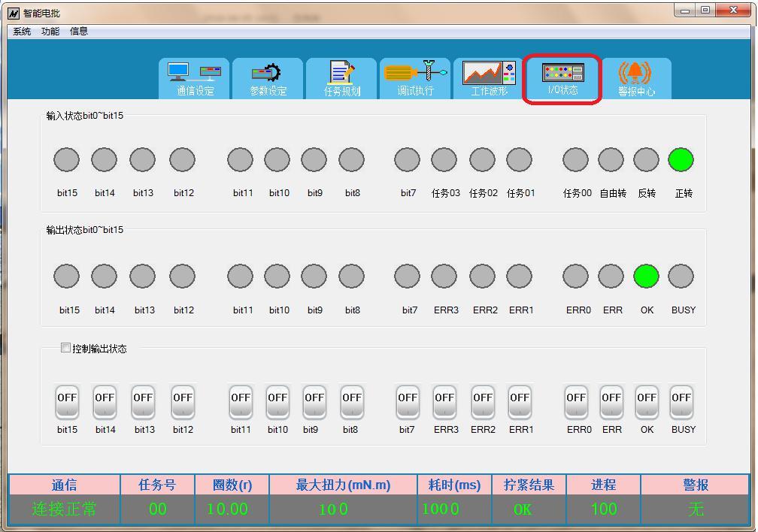Toggle the bit13 control output switch
The height and width of the screenshot is (532, 758).
143,402
